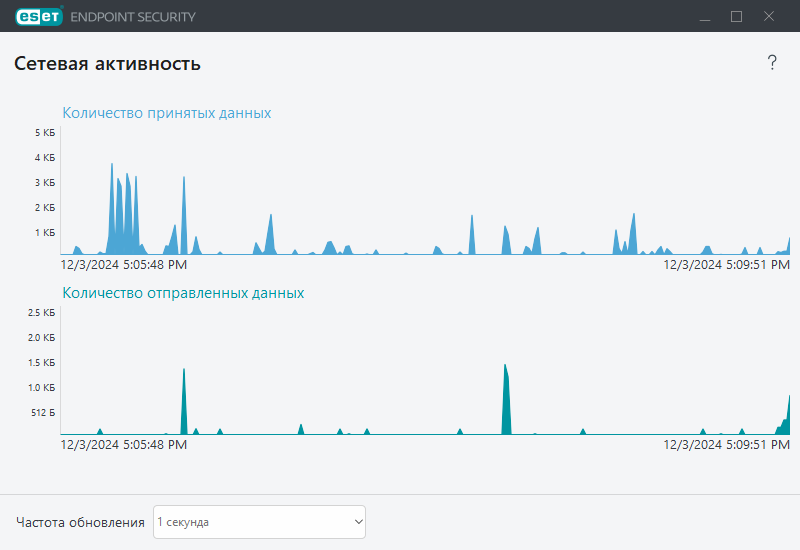Click the "5 КБ" axis label on the received chart
This screenshot has width=800, height=550.
point(44,133)
